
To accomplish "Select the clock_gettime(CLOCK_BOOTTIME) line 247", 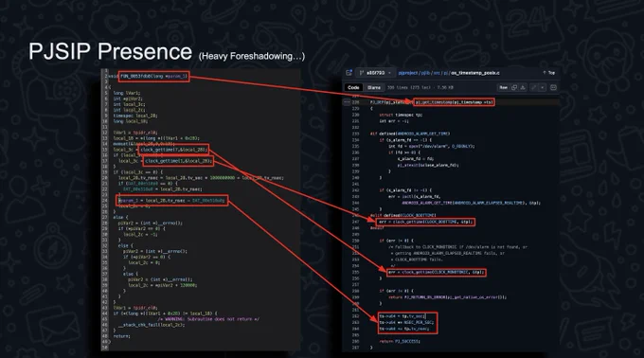I will 425,222.
